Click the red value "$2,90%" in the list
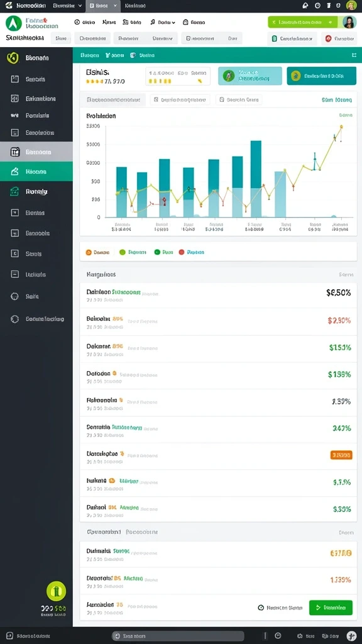362x644 pixels. (339, 320)
